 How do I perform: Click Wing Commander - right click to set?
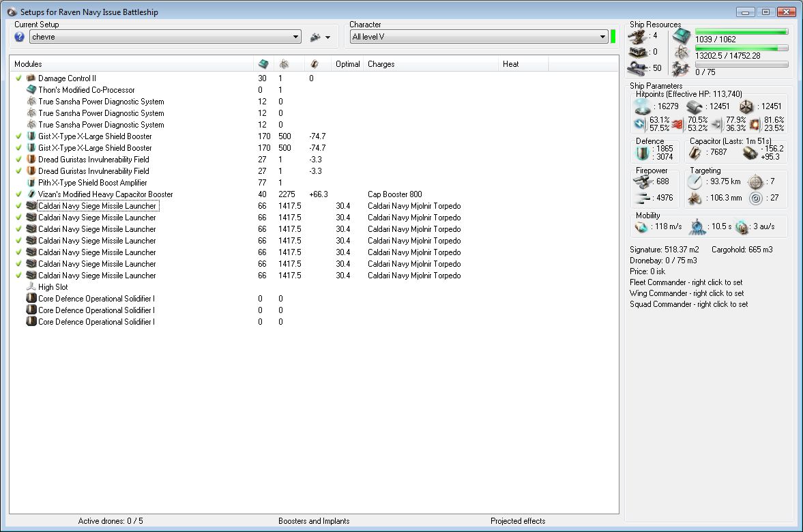pyautogui.click(x=687, y=293)
